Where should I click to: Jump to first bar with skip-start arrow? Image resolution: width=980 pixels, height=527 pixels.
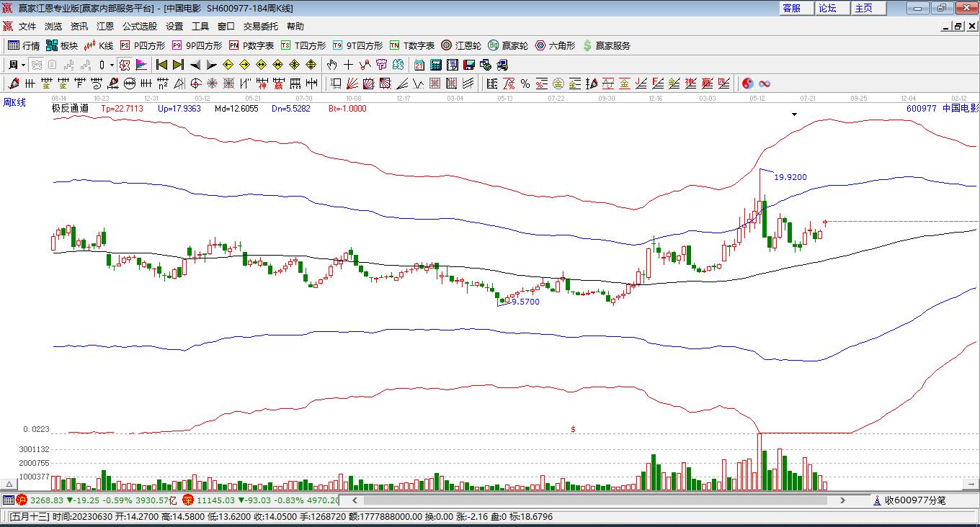(x=162, y=65)
